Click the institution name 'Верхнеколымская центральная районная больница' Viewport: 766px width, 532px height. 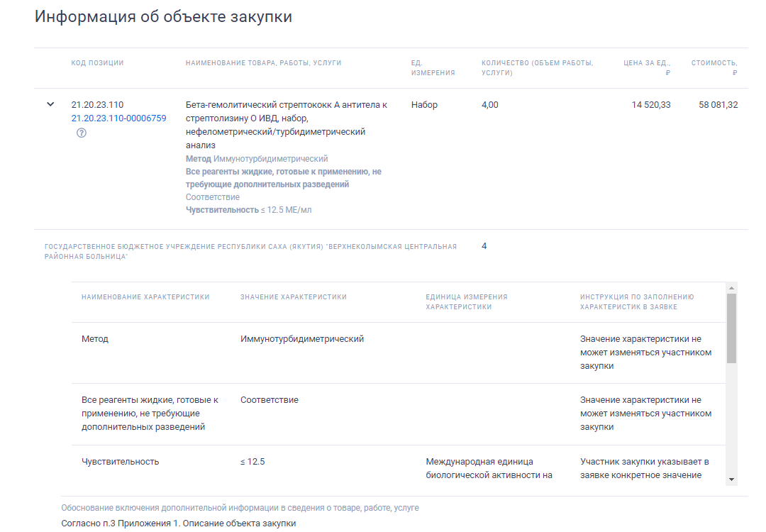tap(250, 252)
